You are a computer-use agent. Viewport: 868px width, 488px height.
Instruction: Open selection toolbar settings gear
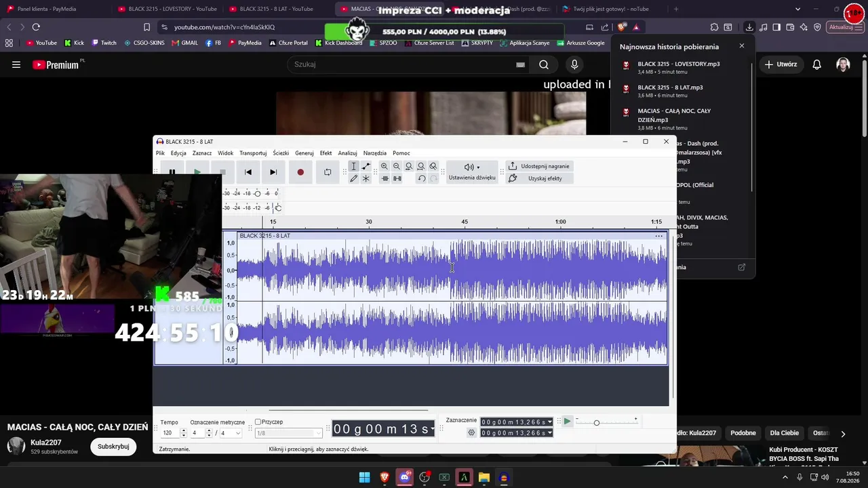[x=471, y=432]
